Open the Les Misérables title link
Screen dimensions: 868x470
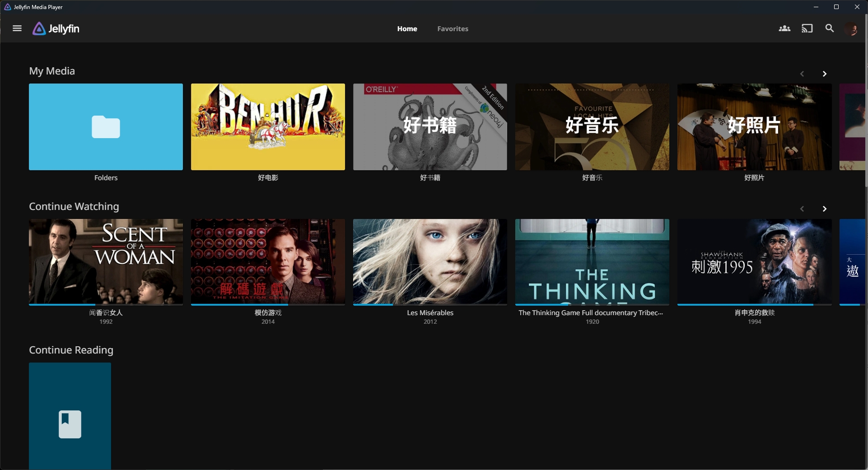coord(430,312)
